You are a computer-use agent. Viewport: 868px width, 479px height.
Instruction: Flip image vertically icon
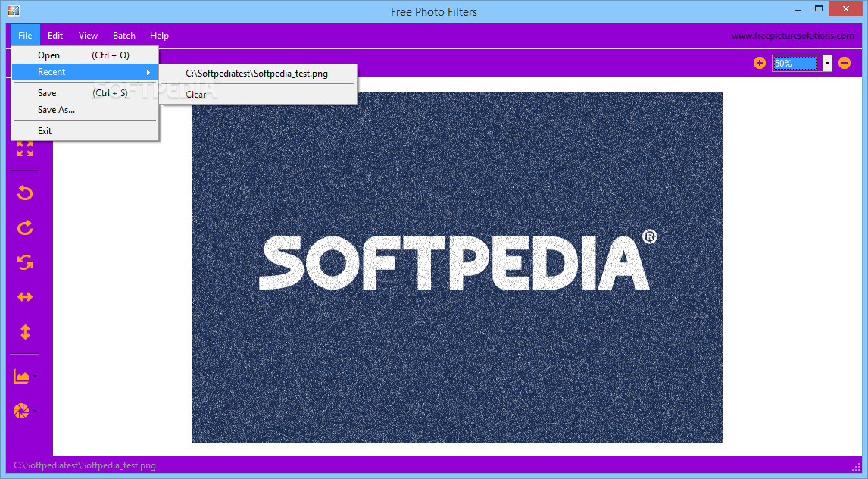click(25, 332)
